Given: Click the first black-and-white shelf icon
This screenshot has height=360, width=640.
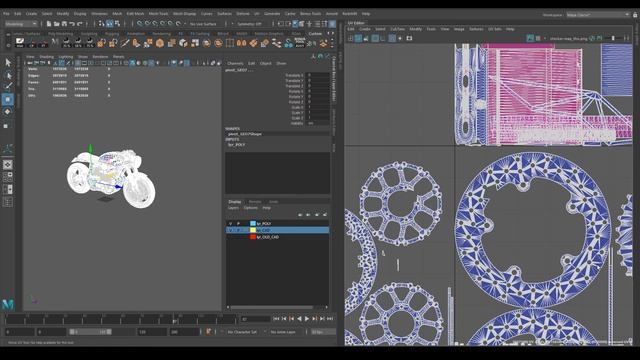Looking at the screenshot, I should coord(20,42).
